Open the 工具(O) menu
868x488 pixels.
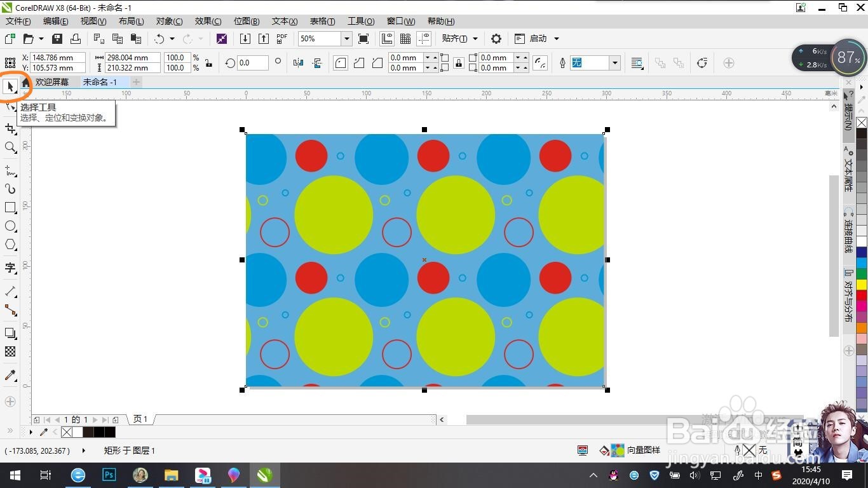[x=361, y=21]
